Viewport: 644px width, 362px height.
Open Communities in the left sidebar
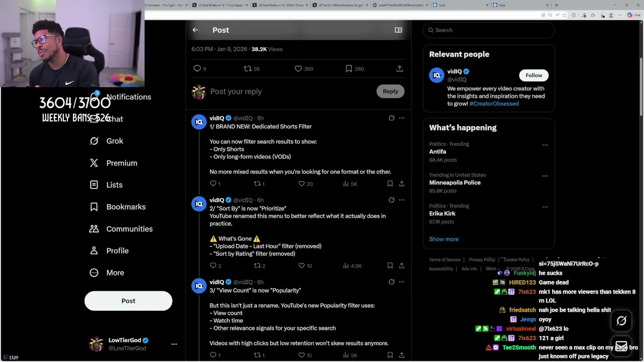(121, 229)
